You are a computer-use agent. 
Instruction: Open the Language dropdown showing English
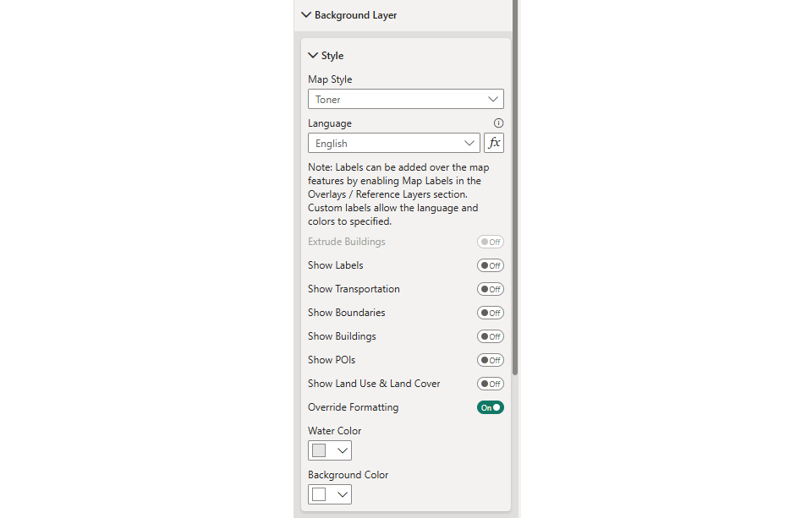click(393, 144)
